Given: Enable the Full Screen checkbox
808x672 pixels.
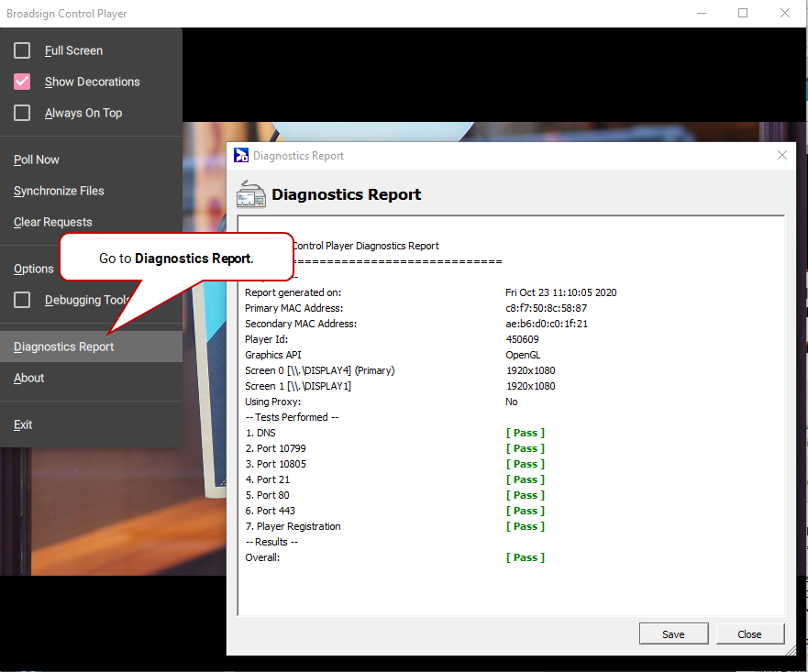Looking at the screenshot, I should [x=22, y=50].
